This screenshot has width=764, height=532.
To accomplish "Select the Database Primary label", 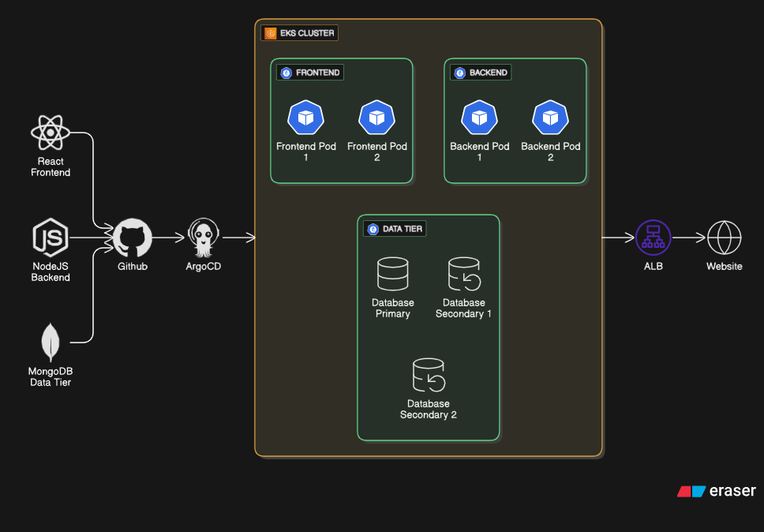I will click(x=393, y=308).
